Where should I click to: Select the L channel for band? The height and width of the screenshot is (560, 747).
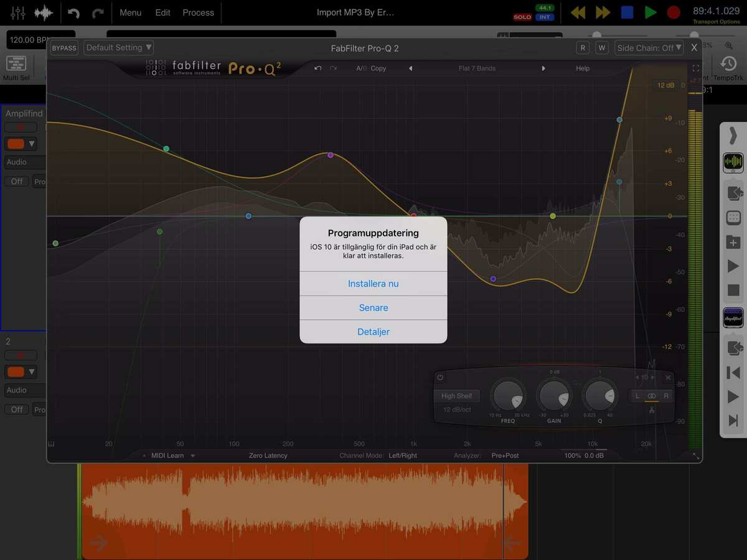(x=637, y=396)
